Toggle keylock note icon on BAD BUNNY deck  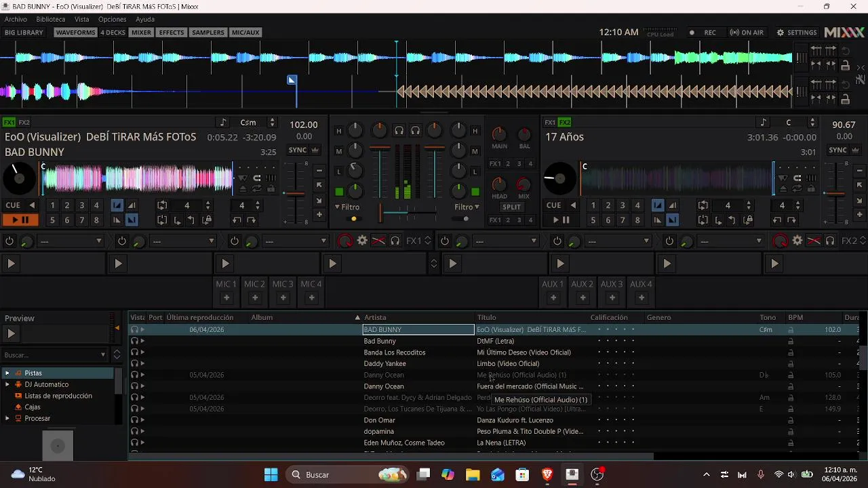[x=222, y=123]
